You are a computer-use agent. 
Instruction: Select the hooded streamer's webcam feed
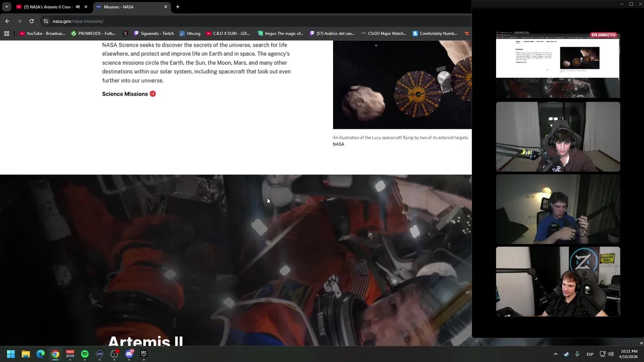click(558, 137)
